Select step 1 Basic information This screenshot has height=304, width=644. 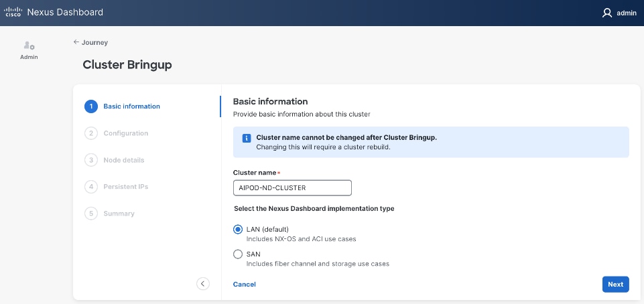[x=123, y=106]
